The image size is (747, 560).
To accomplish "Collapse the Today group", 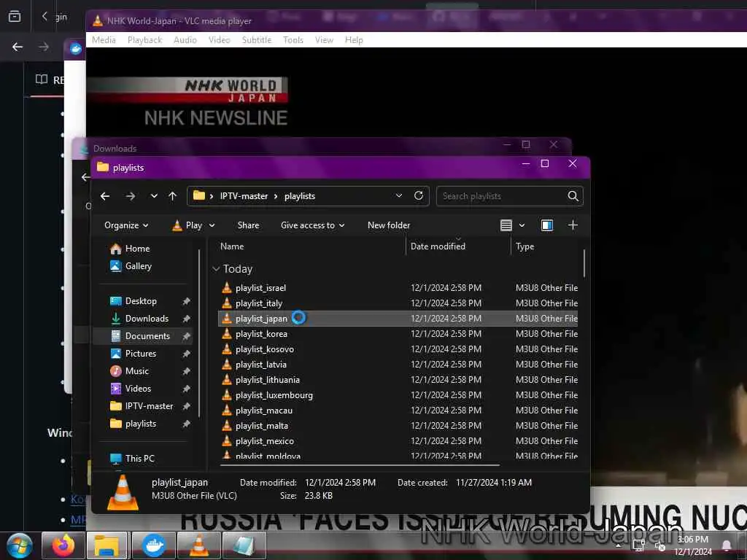I will tap(216, 269).
